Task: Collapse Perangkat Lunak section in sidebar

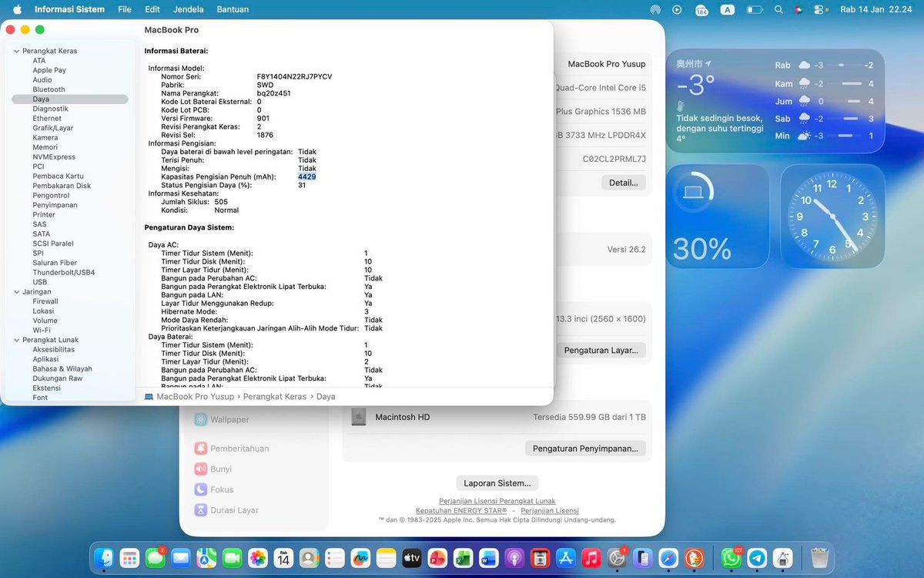Action: (16, 340)
